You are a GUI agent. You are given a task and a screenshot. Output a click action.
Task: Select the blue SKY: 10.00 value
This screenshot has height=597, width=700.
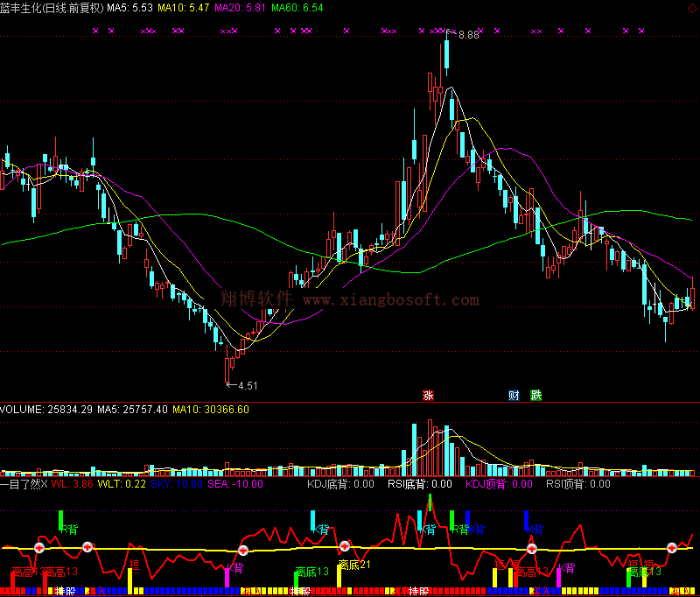(177, 484)
